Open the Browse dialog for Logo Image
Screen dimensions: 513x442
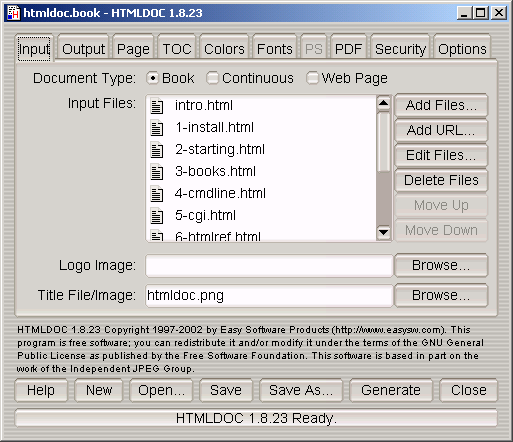[441, 265]
